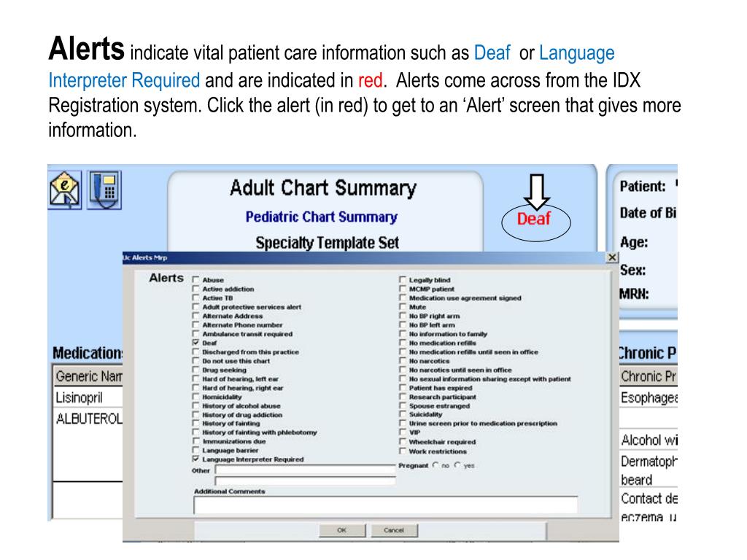The height and width of the screenshot is (560, 747).
Task: Click OK in Alerts dialog
Action: 342,530
